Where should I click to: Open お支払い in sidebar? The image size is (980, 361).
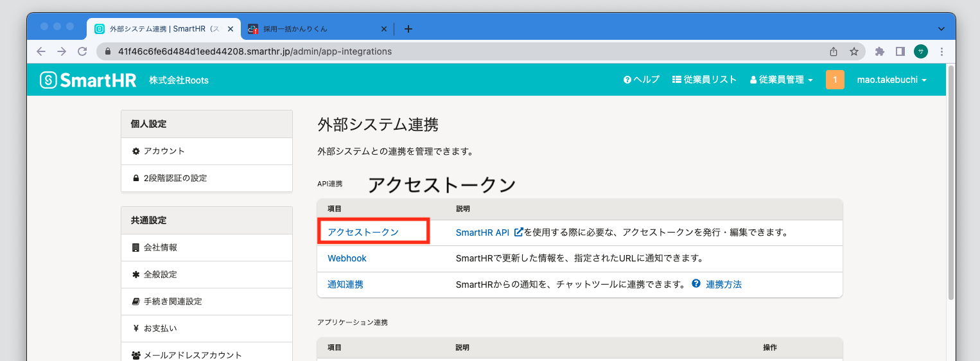[207, 328]
